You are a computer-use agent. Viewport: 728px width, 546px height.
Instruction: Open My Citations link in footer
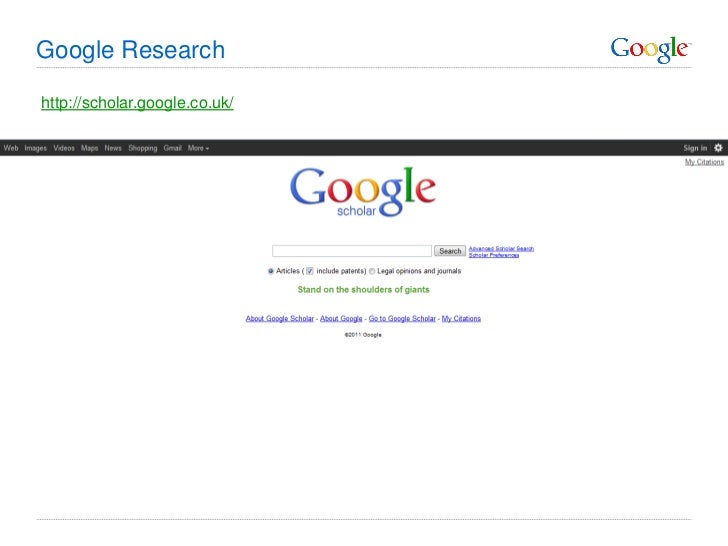point(461,318)
